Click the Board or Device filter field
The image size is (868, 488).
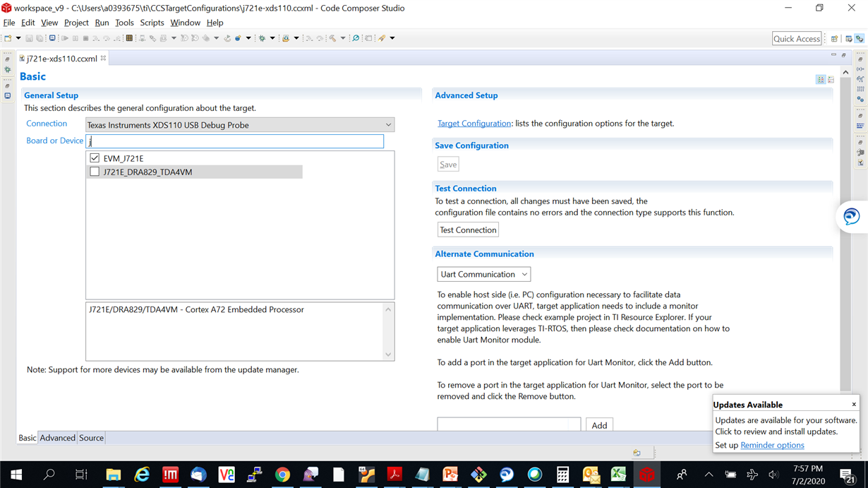pos(235,141)
